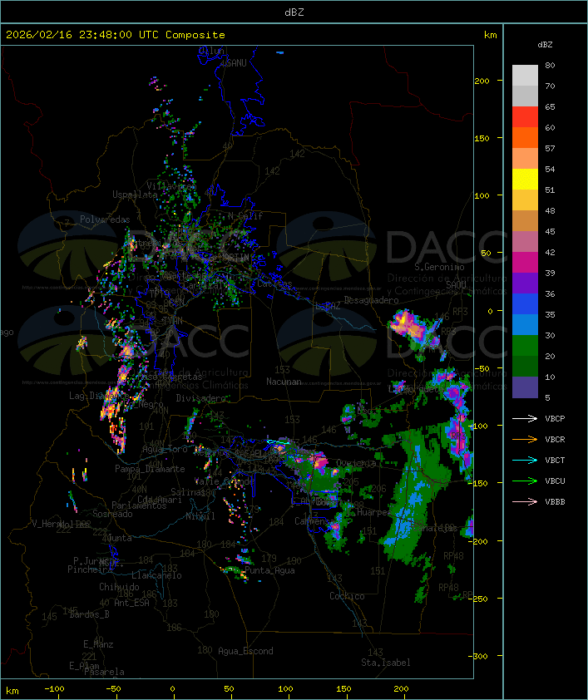Image resolution: width=588 pixels, height=700 pixels.
Task: Pick the lightest gray swatch beside 80
Action: click(525, 75)
